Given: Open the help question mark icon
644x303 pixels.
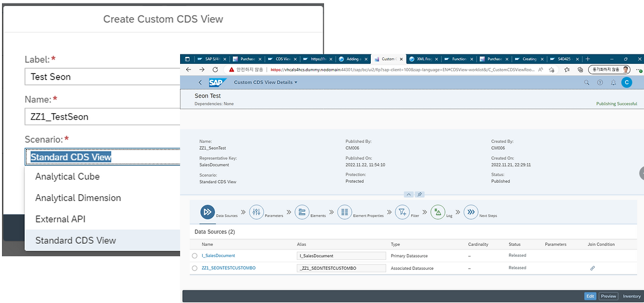Looking at the screenshot, I should click(600, 82).
